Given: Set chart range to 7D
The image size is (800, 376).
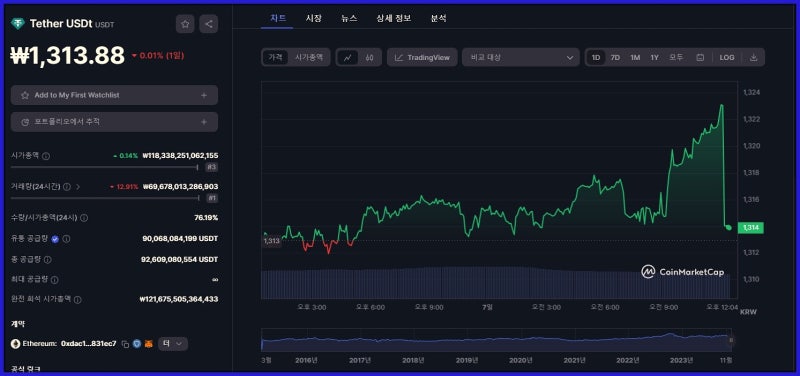Looking at the screenshot, I should 615,58.
